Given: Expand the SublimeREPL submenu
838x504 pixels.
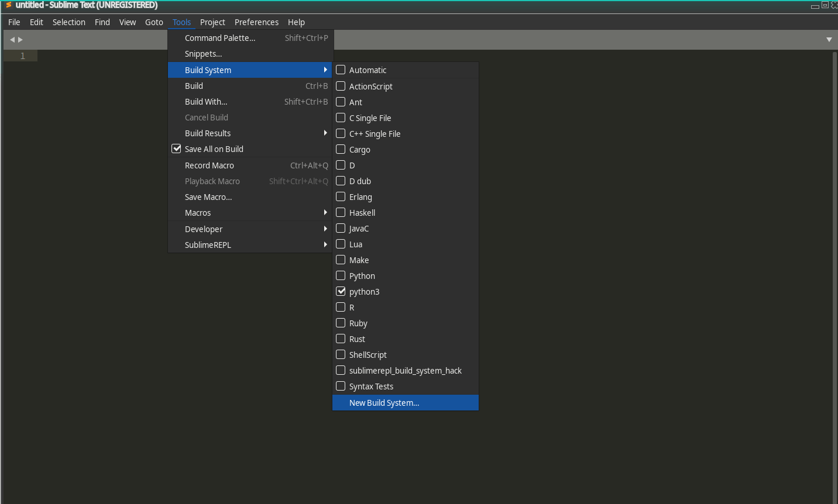Looking at the screenshot, I should (250, 244).
